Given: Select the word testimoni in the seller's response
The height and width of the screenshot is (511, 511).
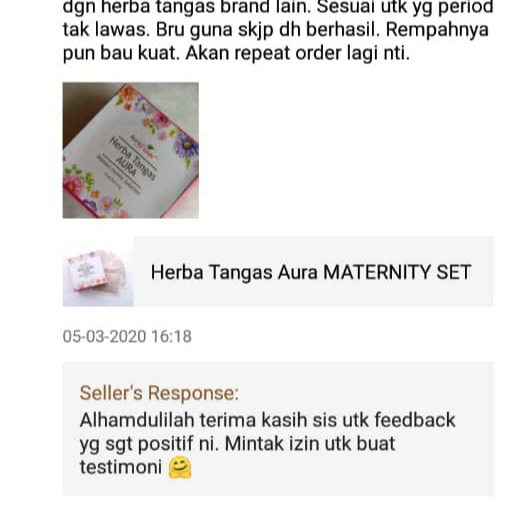Looking at the screenshot, I should (x=121, y=467).
